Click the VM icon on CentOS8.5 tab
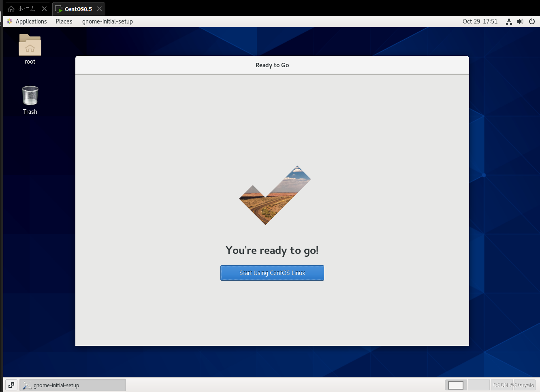This screenshot has width=540, height=392. click(59, 9)
